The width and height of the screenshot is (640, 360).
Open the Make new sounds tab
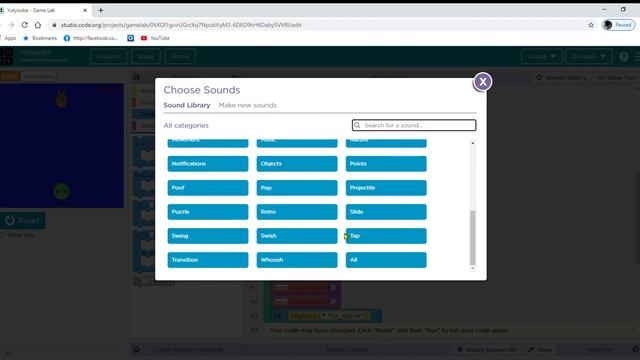[x=247, y=105]
